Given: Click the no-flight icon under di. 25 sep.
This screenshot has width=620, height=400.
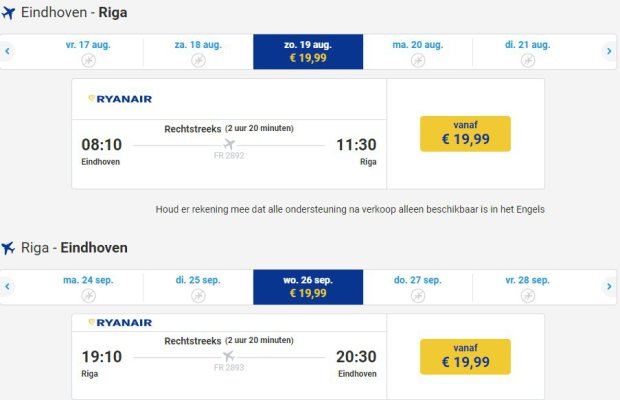Looking at the screenshot, I should (x=198, y=295).
